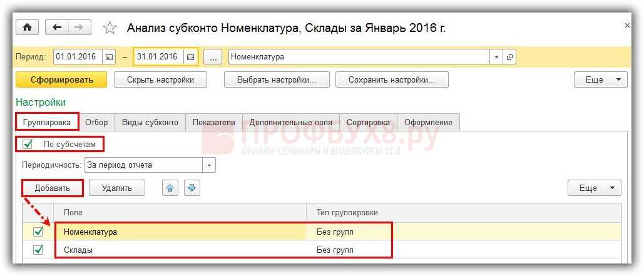Click the Номенклатура subconto input field

point(359,57)
